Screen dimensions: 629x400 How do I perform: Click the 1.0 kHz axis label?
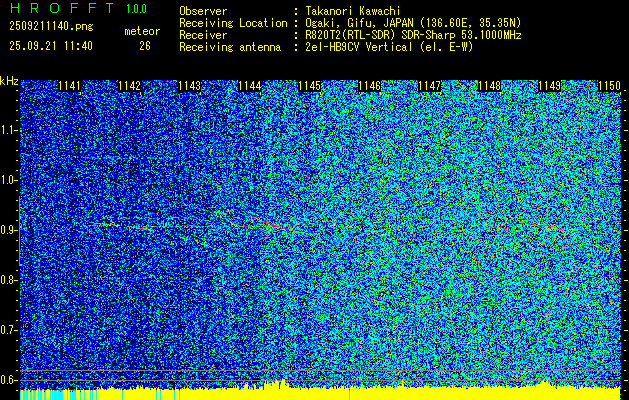tap(8, 181)
